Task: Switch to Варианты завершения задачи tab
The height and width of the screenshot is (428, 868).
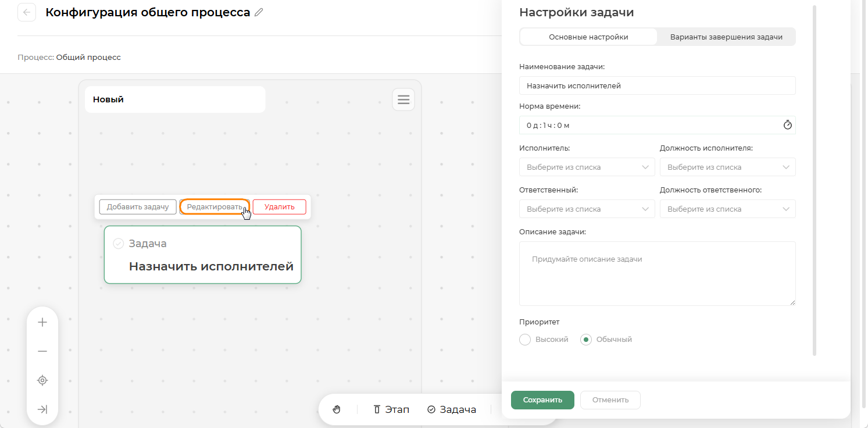Action: pyautogui.click(x=726, y=37)
